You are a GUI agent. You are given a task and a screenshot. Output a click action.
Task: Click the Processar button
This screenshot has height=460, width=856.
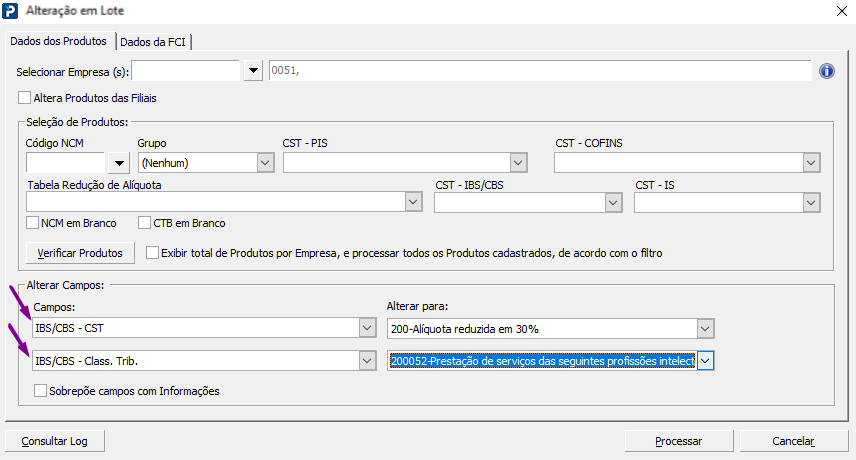click(x=679, y=441)
